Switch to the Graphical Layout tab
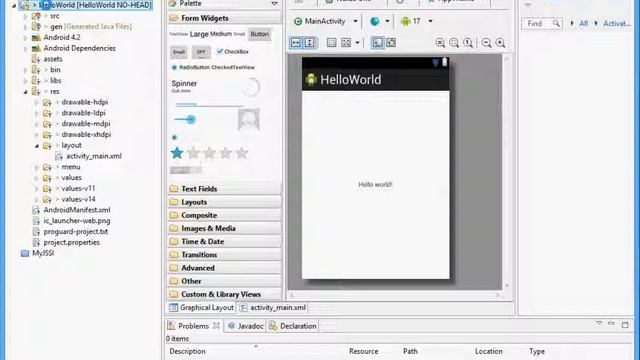640x360 pixels. pyautogui.click(x=201, y=307)
